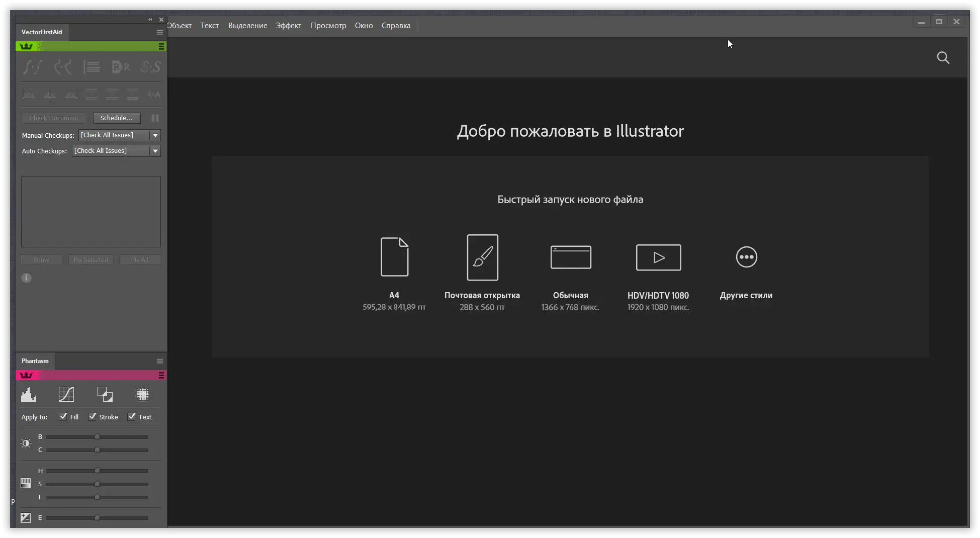Expand the Auto Checkups issue list
This screenshot has height=538, width=980.
pyautogui.click(x=155, y=150)
